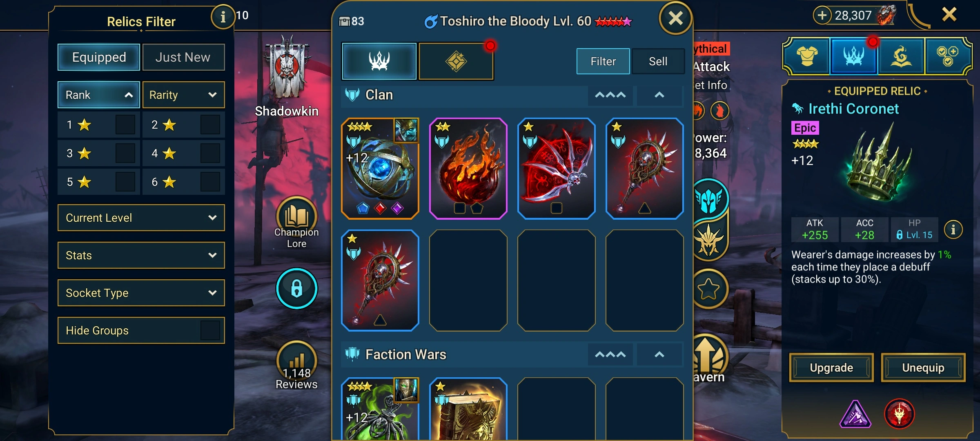
Task: Check the 1 star rank box
Action: click(x=125, y=125)
